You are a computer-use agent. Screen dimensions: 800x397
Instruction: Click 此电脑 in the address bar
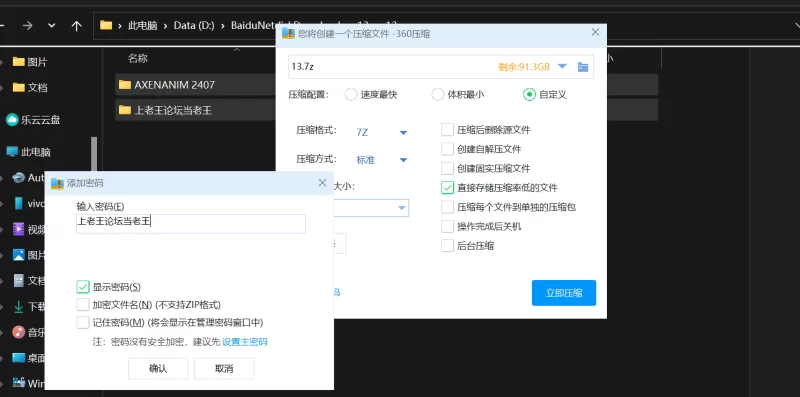click(142, 26)
